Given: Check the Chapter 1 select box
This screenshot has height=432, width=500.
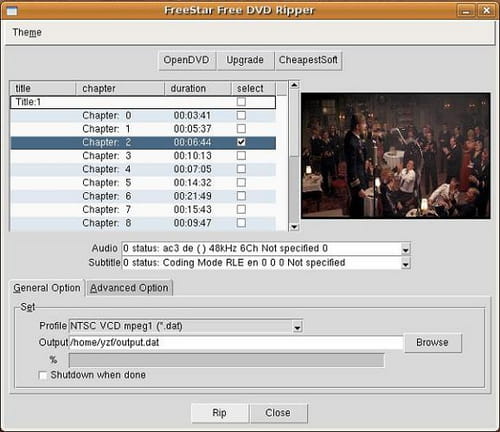Looking at the screenshot, I should (241, 129).
